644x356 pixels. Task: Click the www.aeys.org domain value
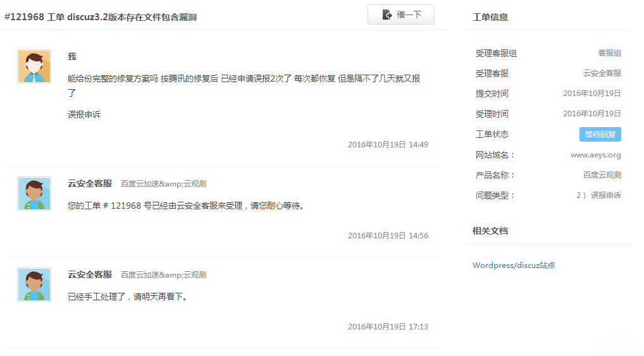[x=595, y=155]
